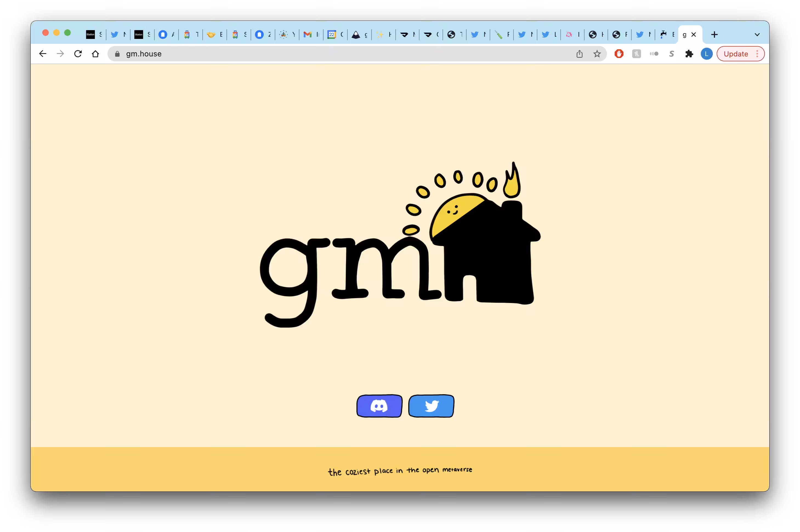Switch to the mountain logo tab
The image size is (800, 532).
click(359, 34)
